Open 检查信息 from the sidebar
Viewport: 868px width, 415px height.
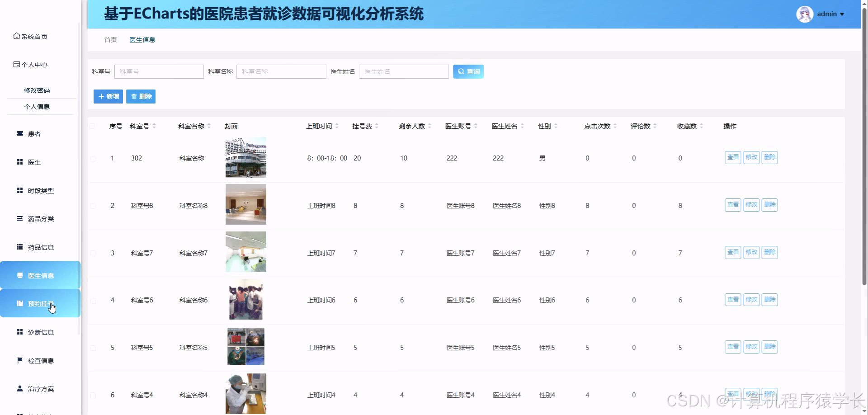[41, 360]
